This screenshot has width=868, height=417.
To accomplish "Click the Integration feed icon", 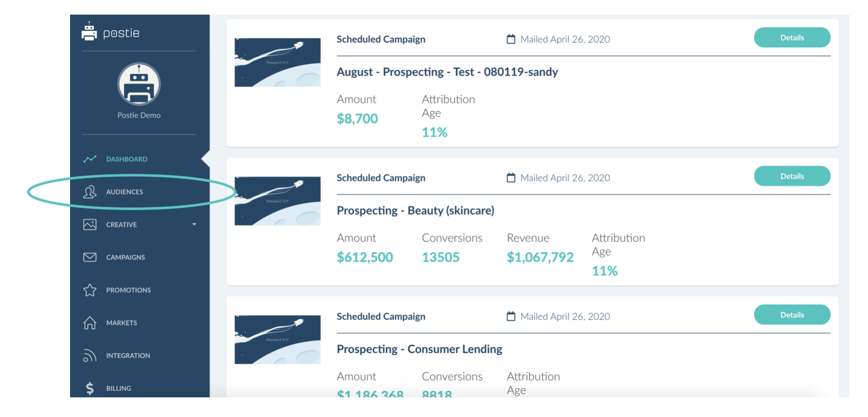I will tap(90, 356).
